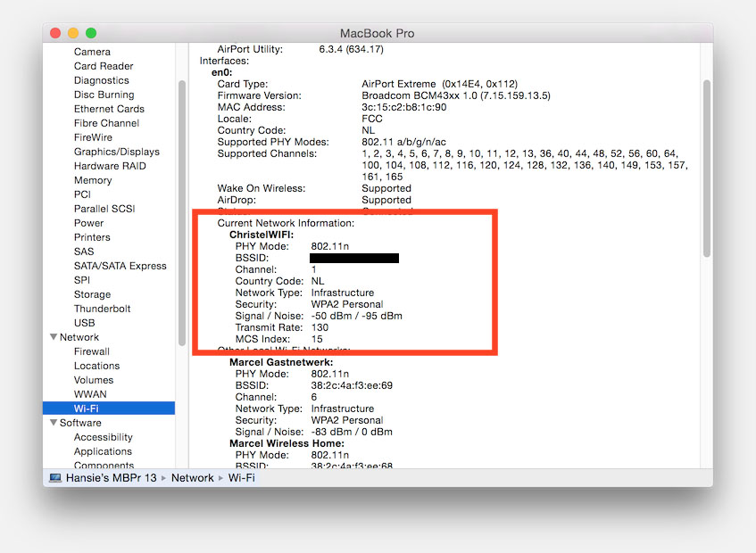Zoom window with green button
Screen dimensions: 756x553
(91, 33)
